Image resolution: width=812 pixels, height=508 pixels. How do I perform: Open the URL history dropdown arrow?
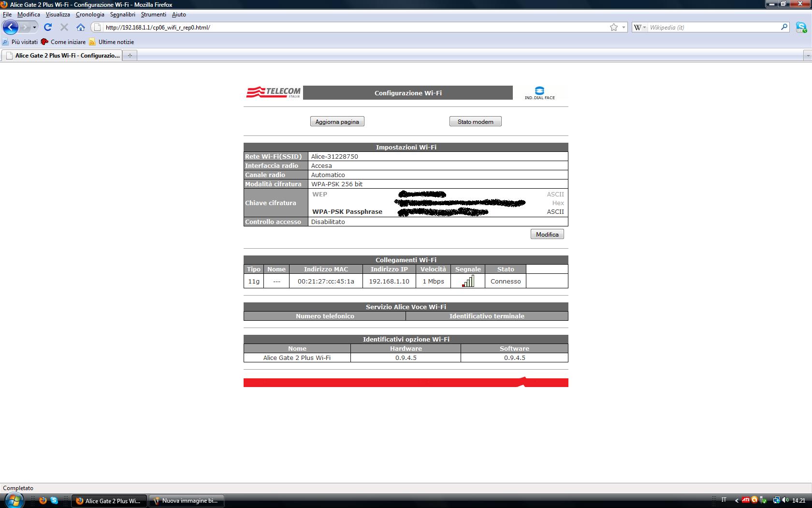click(x=623, y=28)
